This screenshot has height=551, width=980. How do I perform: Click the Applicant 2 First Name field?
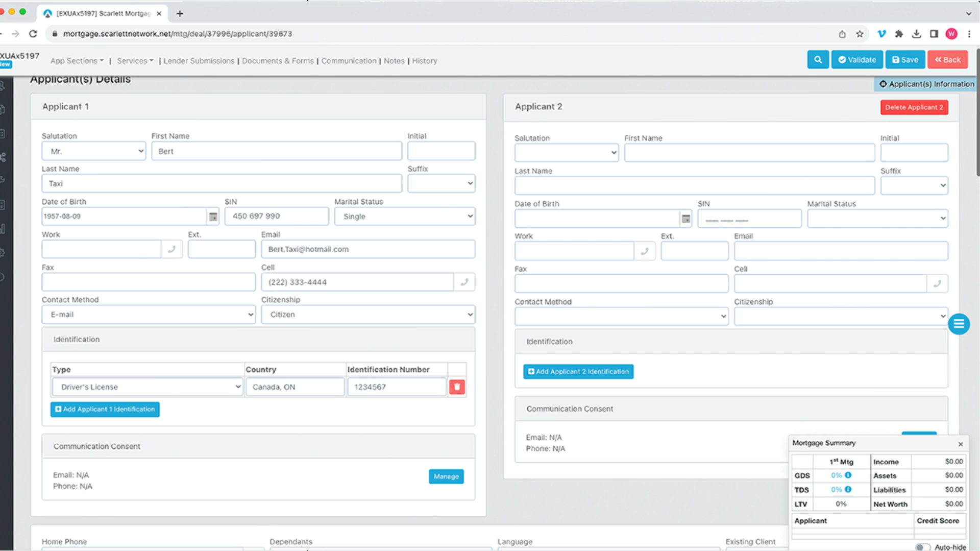tap(749, 153)
